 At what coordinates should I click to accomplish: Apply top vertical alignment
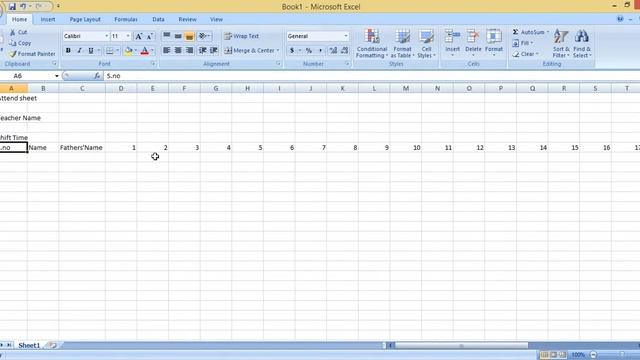click(x=167, y=36)
